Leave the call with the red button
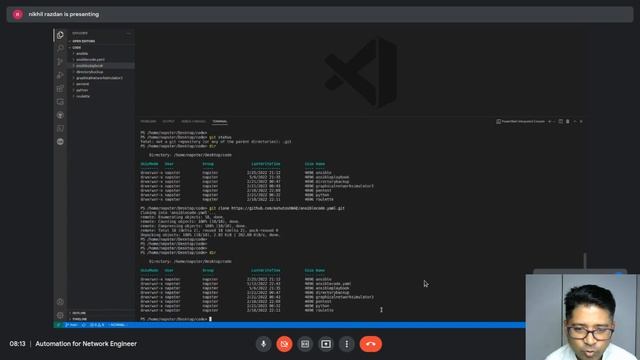 [371, 344]
